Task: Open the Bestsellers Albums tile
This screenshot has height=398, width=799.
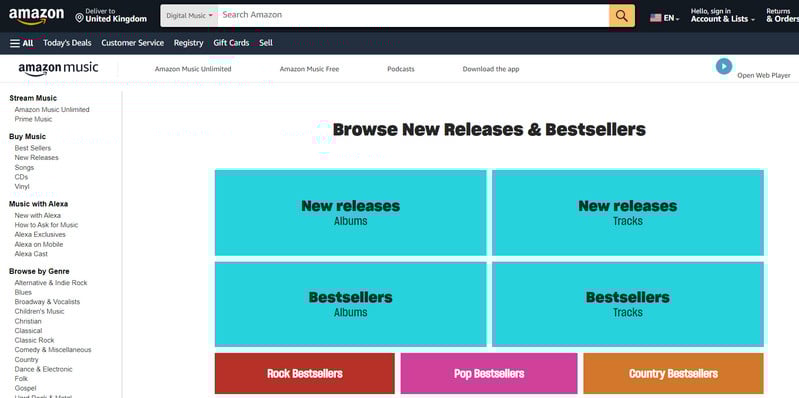Action: [x=351, y=304]
